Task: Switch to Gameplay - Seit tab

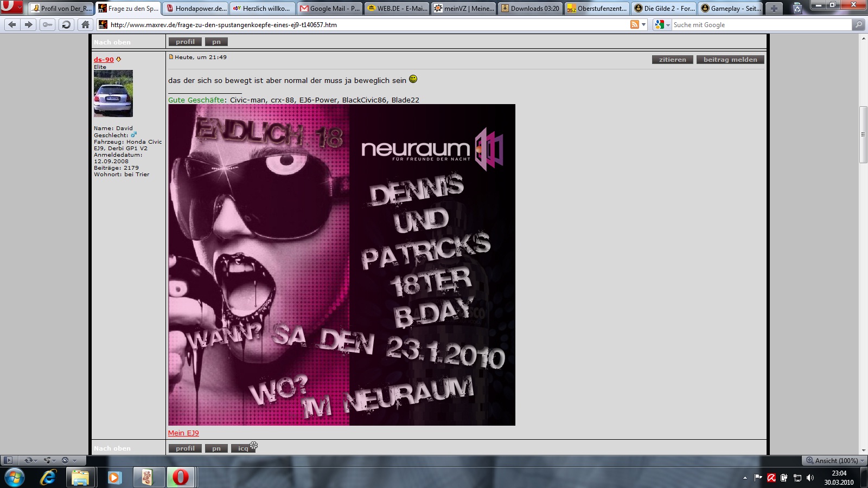Action: [x=732, y=8]
